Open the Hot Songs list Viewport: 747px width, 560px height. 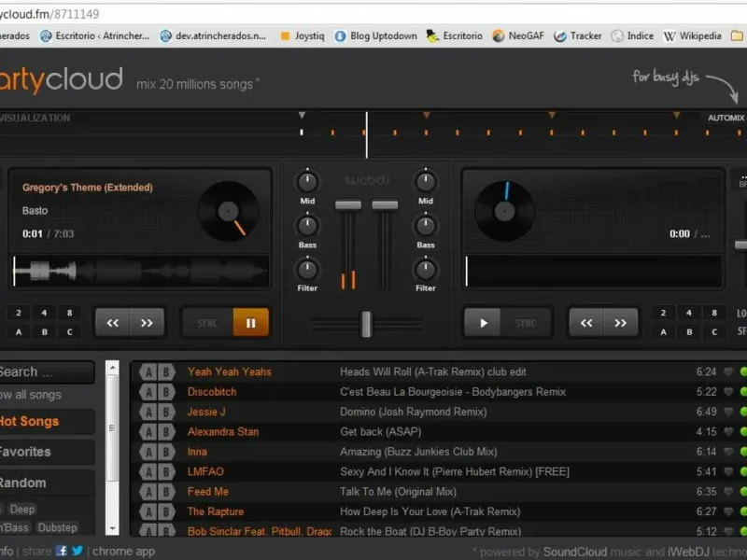(x=46, y=422)
